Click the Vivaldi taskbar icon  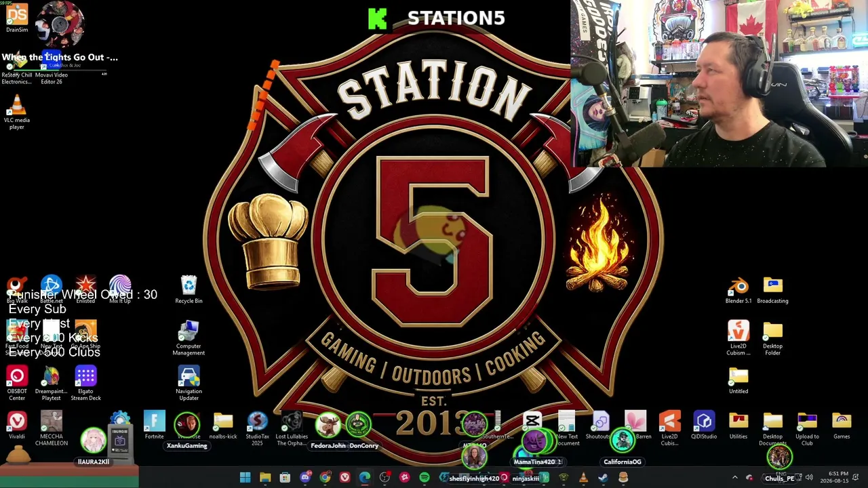(x=345, y=478)
